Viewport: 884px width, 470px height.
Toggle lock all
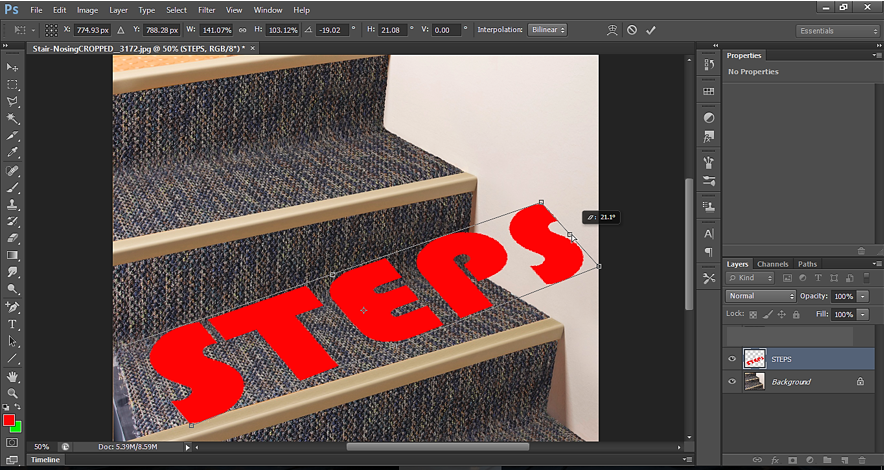coord(795,314)
